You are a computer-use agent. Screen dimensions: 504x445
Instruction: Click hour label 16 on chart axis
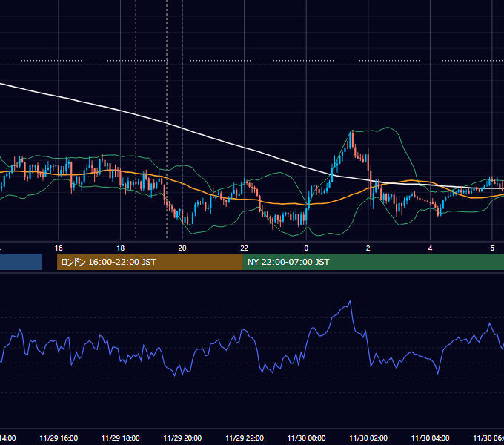tap(59, 248)
